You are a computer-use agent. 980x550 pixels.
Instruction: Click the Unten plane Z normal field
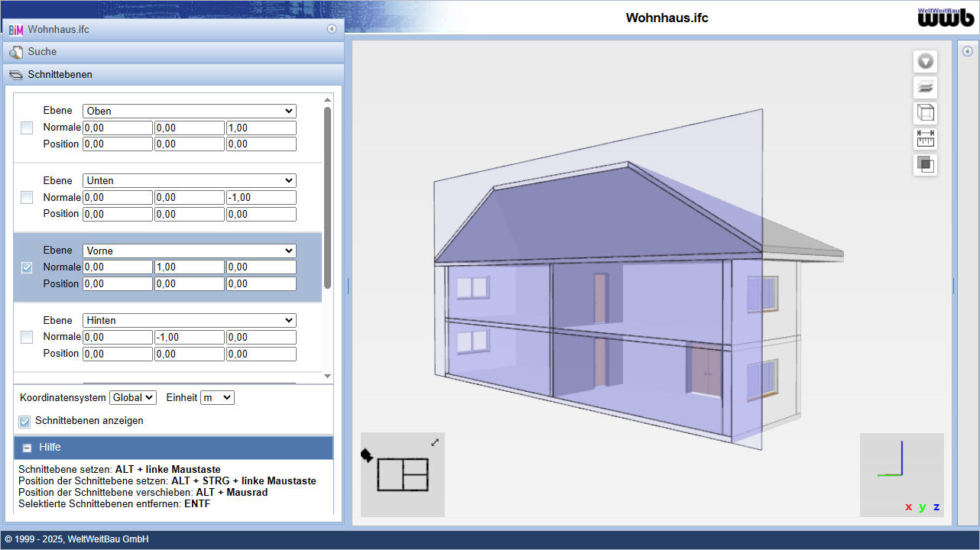(x=261, y=198)
